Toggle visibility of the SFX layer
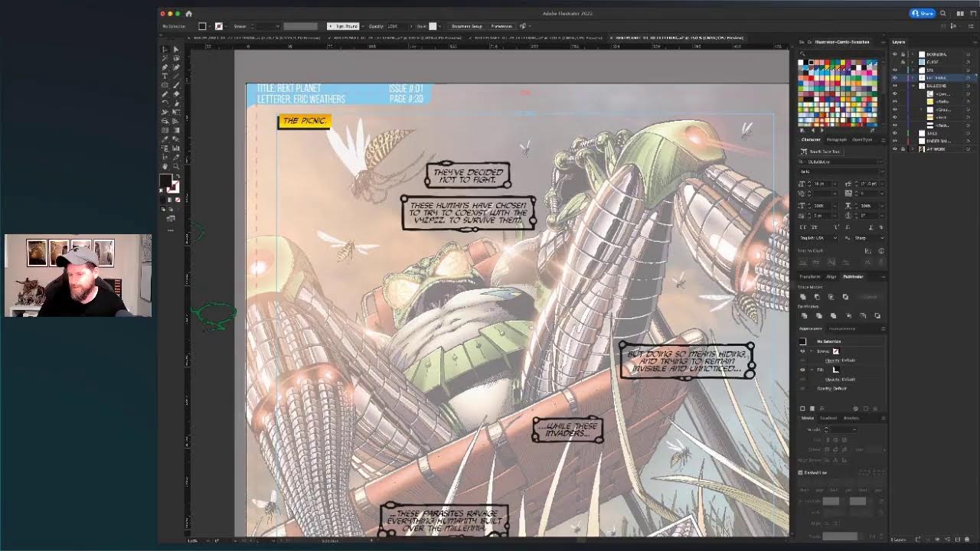The height and width of the screenshot is (551, 980). tap(894, 70)
